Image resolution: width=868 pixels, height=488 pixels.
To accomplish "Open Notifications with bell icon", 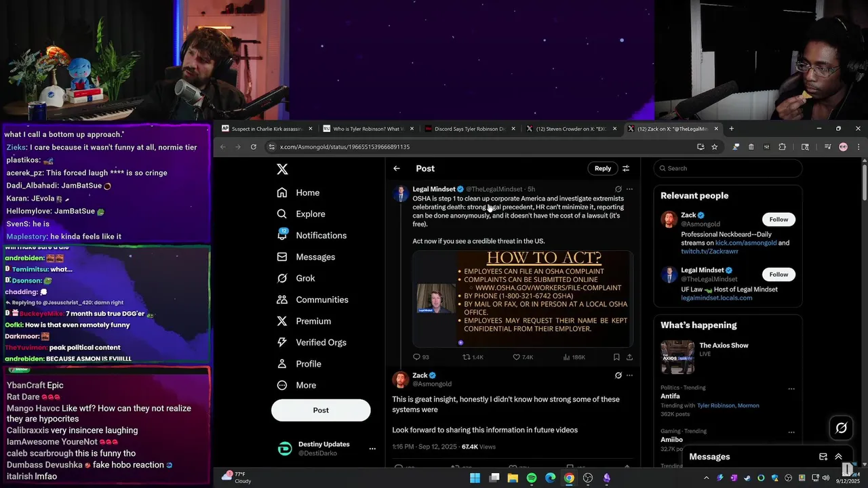I will tap(312, 235).
